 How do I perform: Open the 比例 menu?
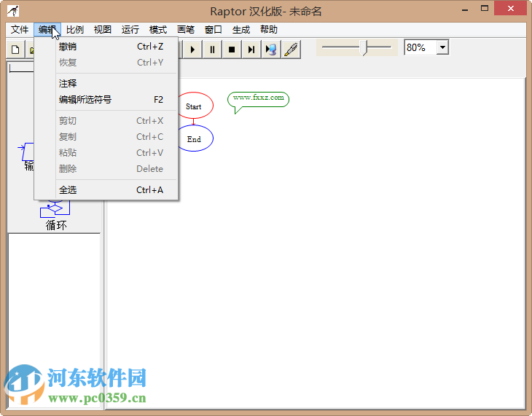click(x=75, y=30)
